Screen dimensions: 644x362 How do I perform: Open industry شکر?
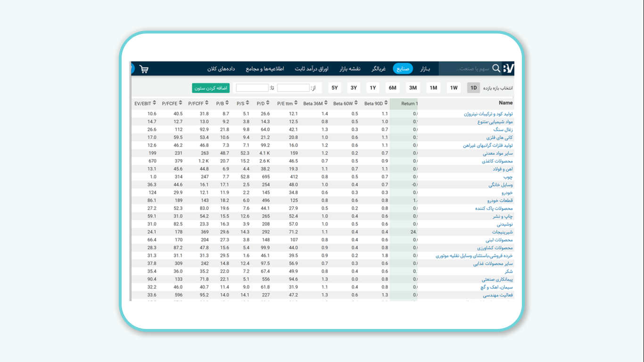click(509, 271)
